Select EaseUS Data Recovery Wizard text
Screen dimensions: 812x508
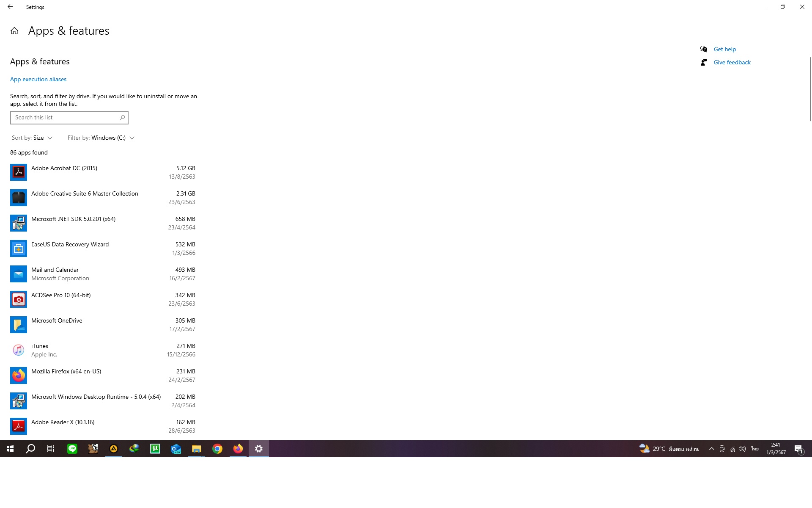70,244
